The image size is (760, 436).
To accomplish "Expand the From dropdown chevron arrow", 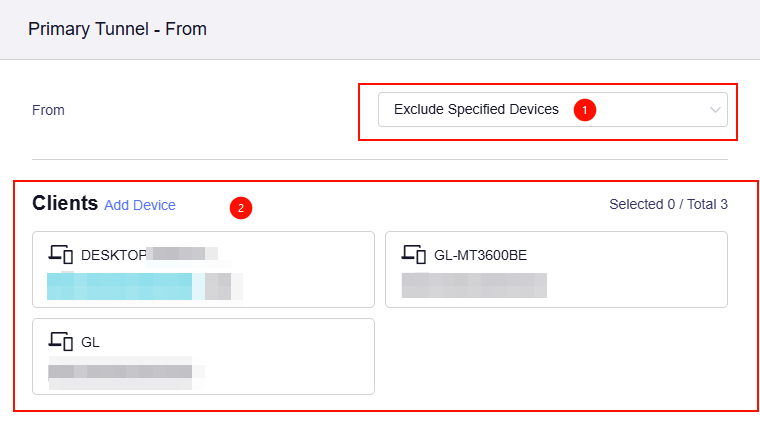I will 715,110.
